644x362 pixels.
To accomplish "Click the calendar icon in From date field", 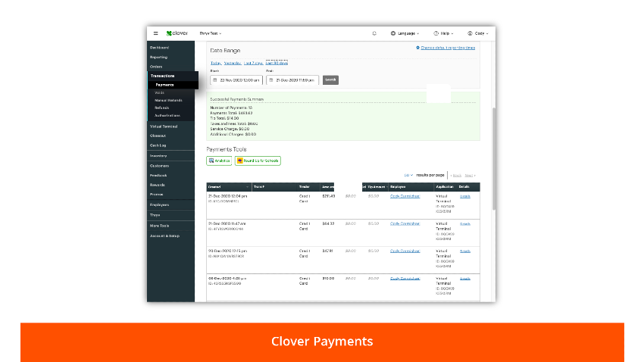I will [215, 80].
